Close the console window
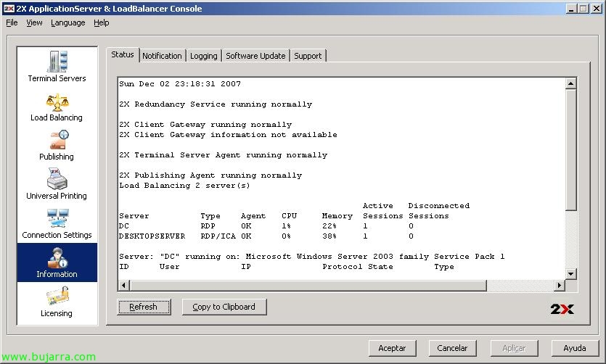Screen dimensions: 606x364 (x=597, y=9)
